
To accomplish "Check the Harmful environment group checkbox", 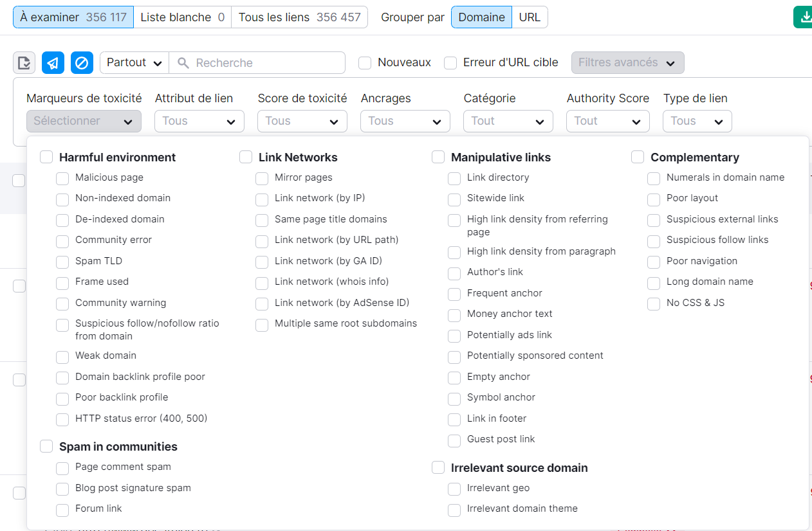I will (x=46, y=157).
